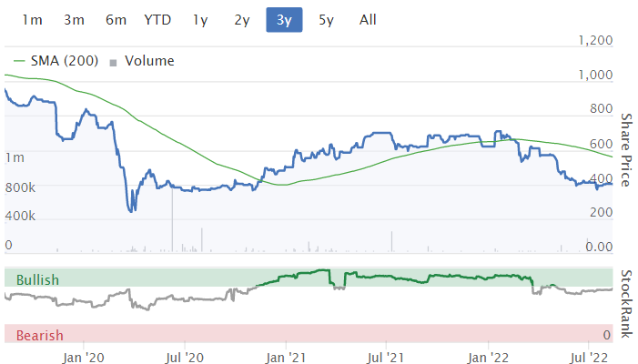The image size is (638, 364).
Task: Click the Bullish zone label
Action: (x=37, y=279)
